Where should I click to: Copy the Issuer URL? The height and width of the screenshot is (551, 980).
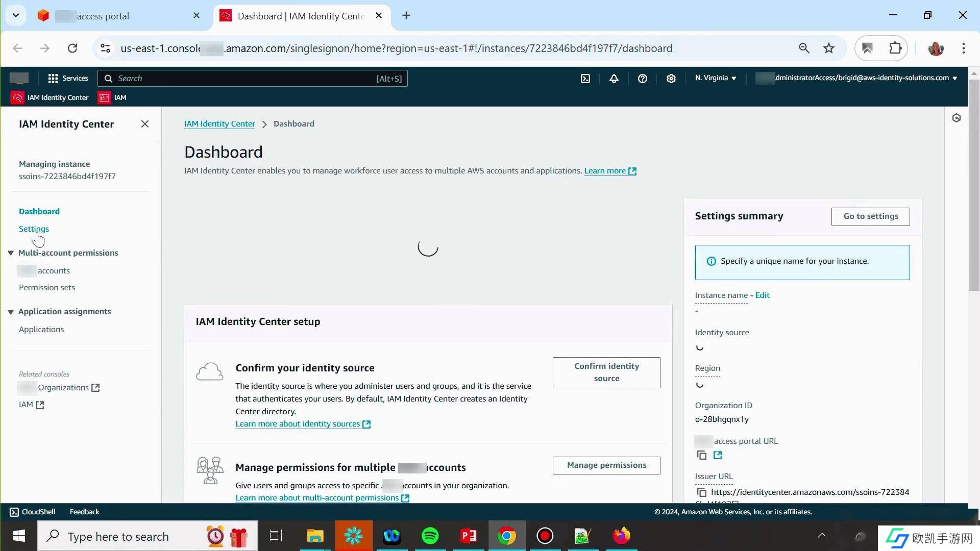point(702,492)
